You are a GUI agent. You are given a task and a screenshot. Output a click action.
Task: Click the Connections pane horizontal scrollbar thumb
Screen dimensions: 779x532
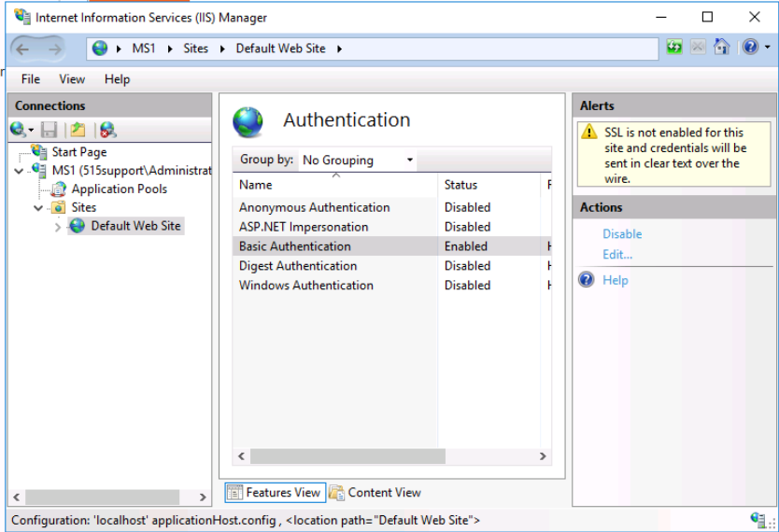pos(103,497)
